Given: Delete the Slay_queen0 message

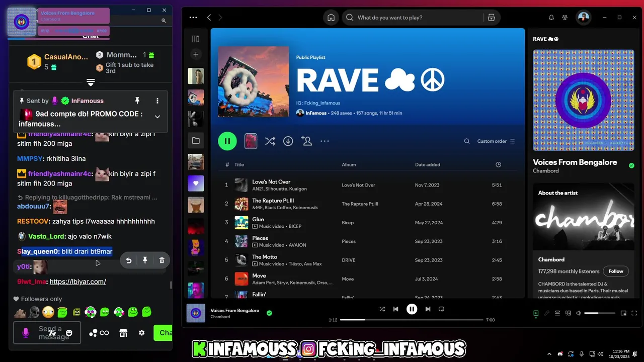Looking at the screenshot, I should [162, 260].
